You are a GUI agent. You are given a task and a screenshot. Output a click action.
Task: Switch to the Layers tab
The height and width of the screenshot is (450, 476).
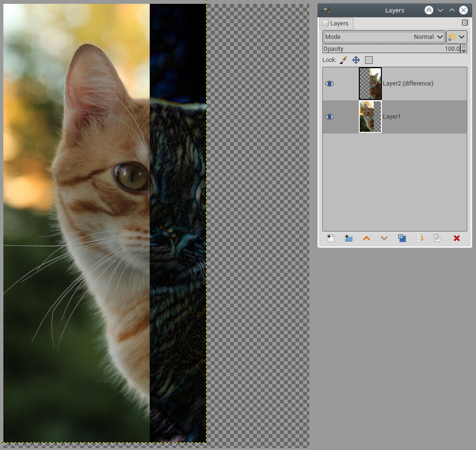337,23
